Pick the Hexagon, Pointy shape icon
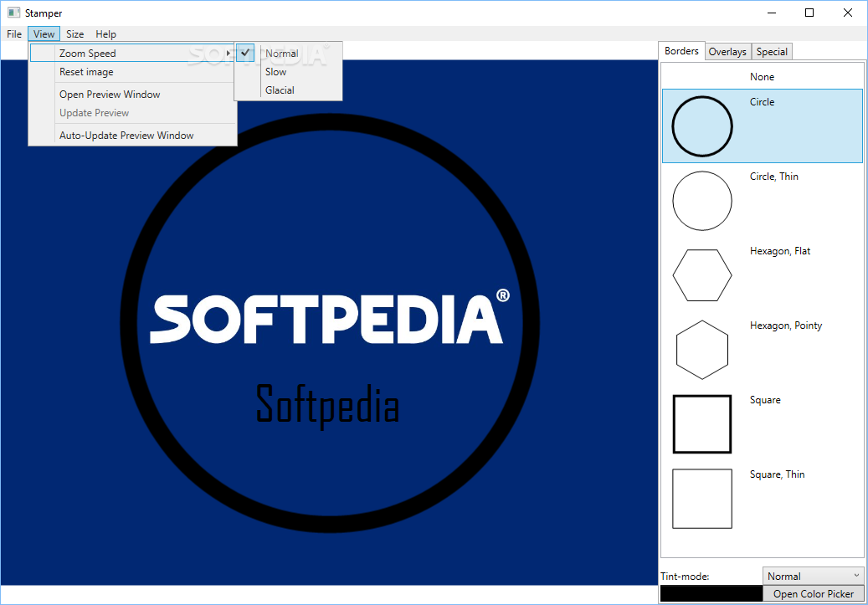 702,349
